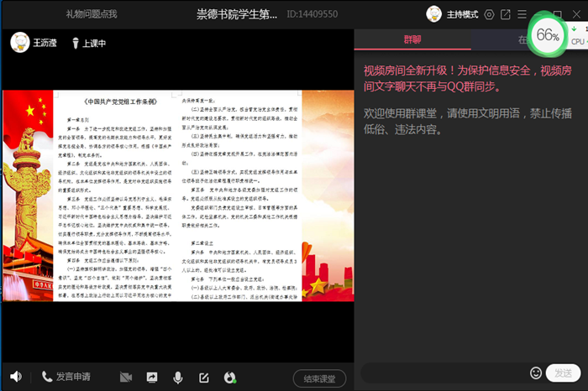
Task: Open the screen share icon
Action: (x=152, y=378)
